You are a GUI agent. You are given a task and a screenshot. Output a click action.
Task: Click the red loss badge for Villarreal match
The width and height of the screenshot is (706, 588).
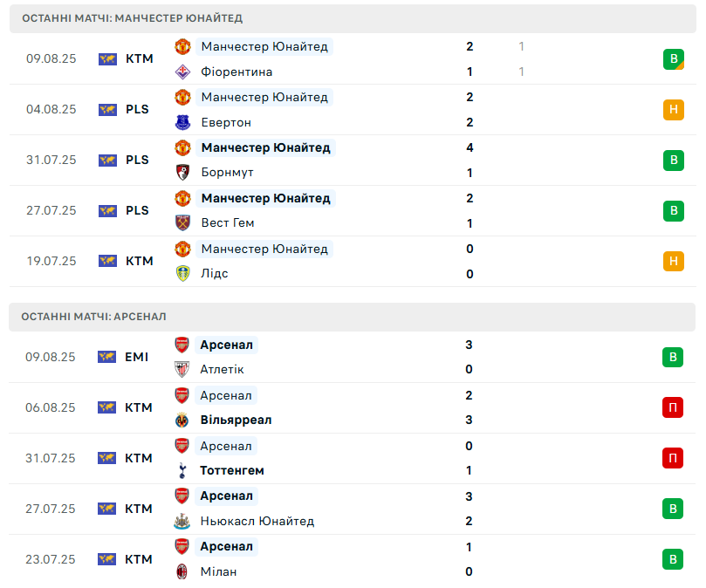tap(673, 407)
